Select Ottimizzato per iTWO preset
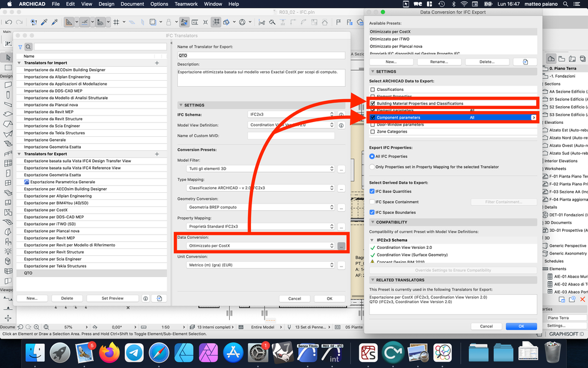The width and height of the screenshot is (588, 368). tap(453, 39)
